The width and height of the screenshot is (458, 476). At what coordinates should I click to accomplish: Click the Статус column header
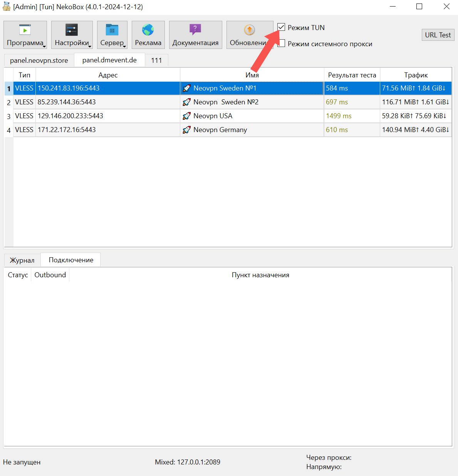point(18,275)
